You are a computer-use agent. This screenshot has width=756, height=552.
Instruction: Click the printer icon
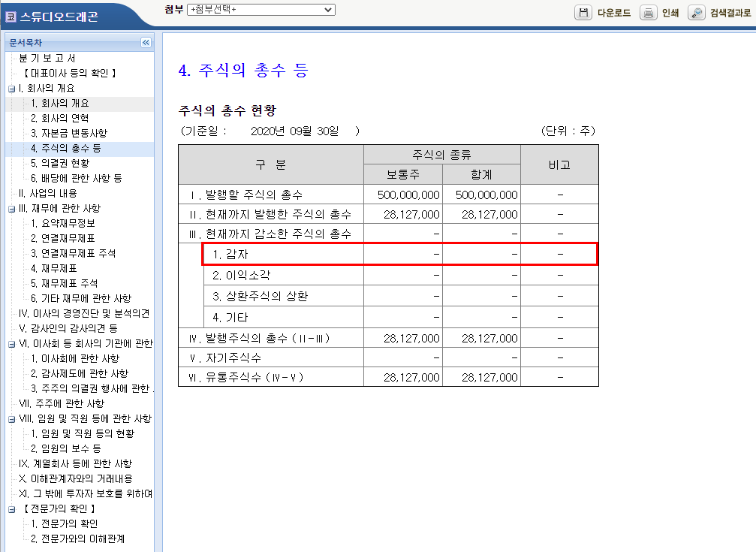pos(648,13)
